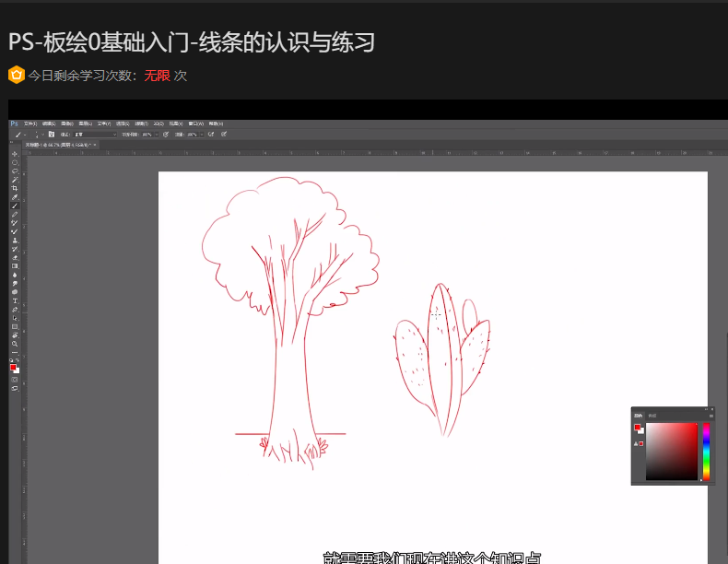Open the Layer menu

(x=86, y=123)
